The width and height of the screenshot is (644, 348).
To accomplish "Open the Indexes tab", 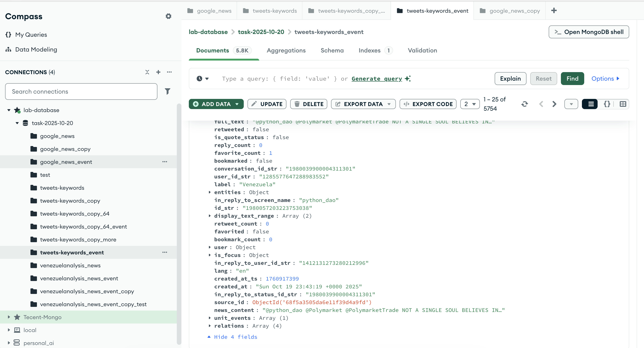I will (x=375, y=50).
